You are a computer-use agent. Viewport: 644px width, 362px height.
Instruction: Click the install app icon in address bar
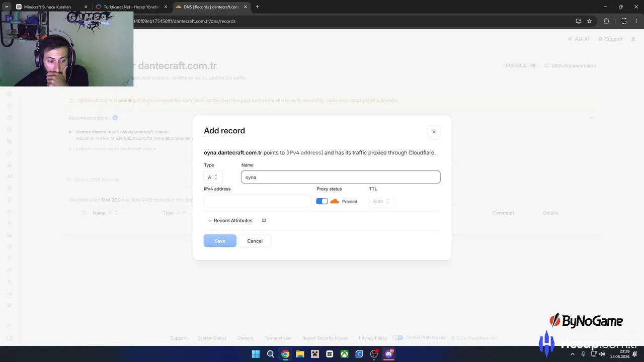[578, 21]
